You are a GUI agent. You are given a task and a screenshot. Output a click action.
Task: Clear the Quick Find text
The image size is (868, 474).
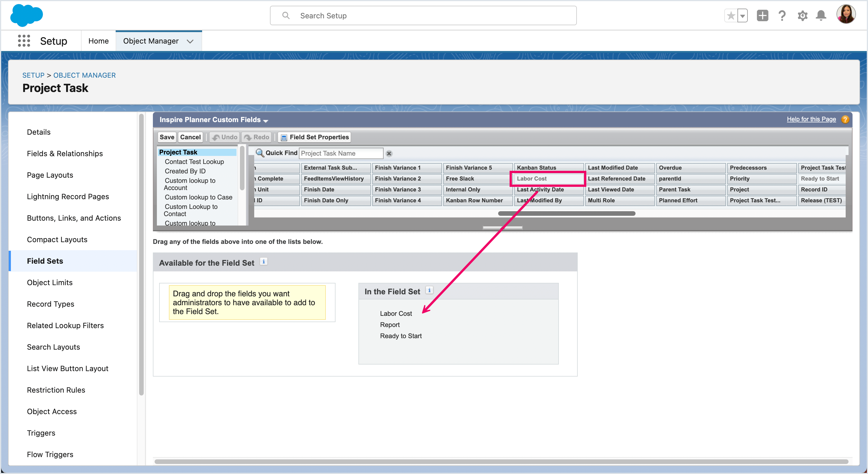(x=389, y=154)
